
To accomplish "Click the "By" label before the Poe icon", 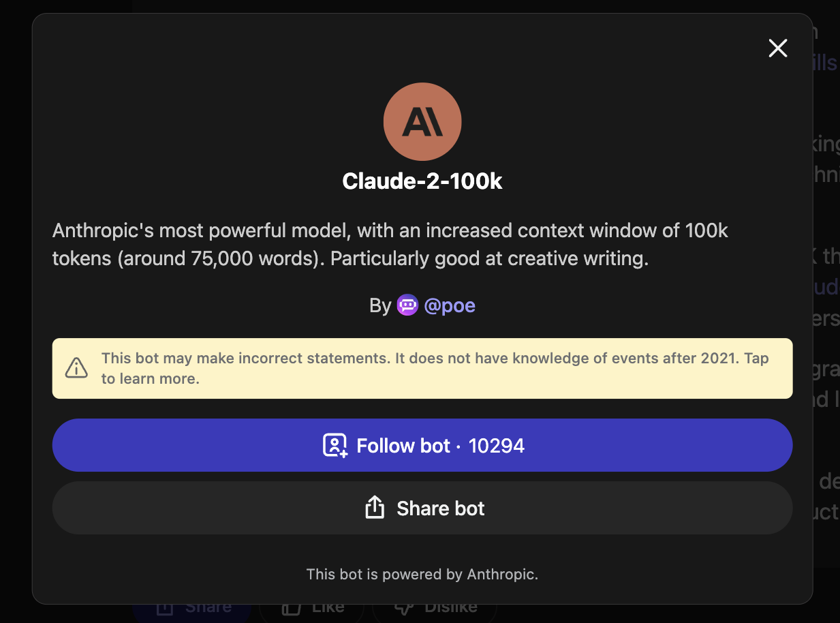I will (x=380, y=305).
